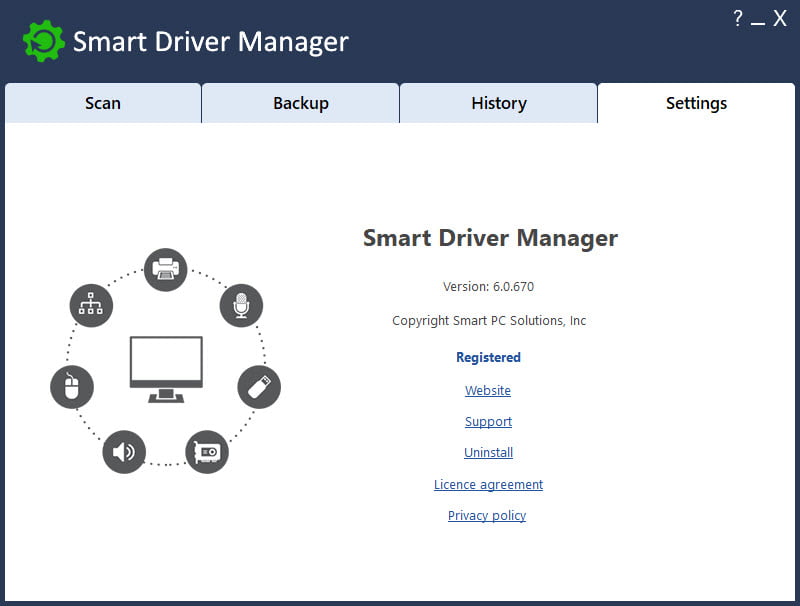Open the Website link
The height and width of the screenshot is (606, 800).
488,390
